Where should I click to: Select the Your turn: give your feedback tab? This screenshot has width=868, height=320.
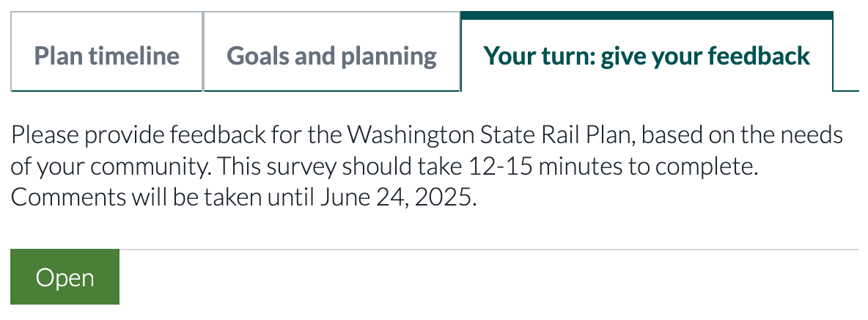click(x=647, y=56)
